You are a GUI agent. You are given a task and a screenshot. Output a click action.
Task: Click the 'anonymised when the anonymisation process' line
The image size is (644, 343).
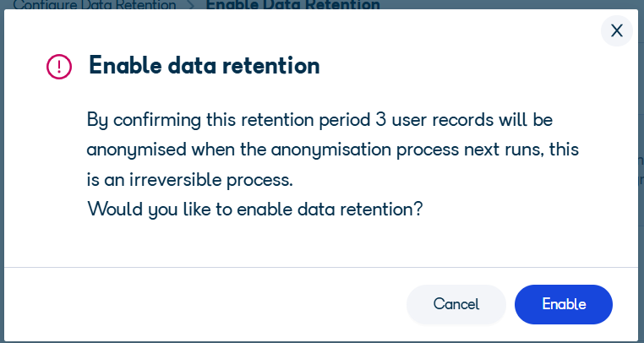tap(333, 150)
